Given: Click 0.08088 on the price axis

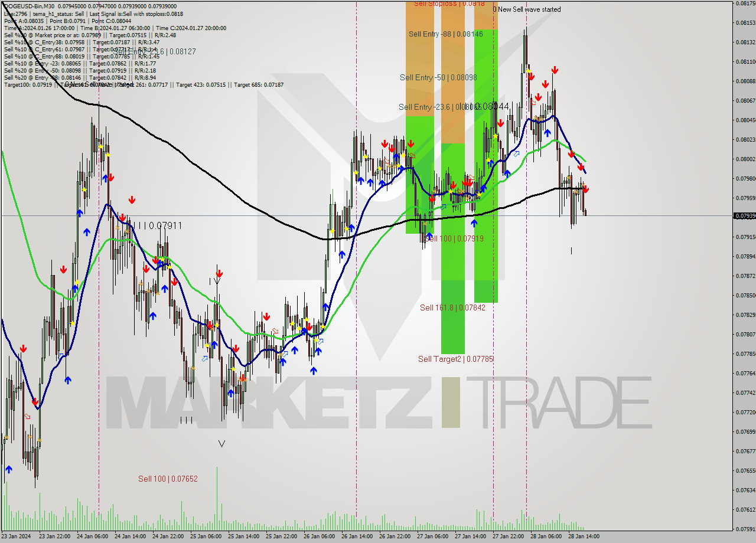Looking at the screenshot, I should [745, 81].
